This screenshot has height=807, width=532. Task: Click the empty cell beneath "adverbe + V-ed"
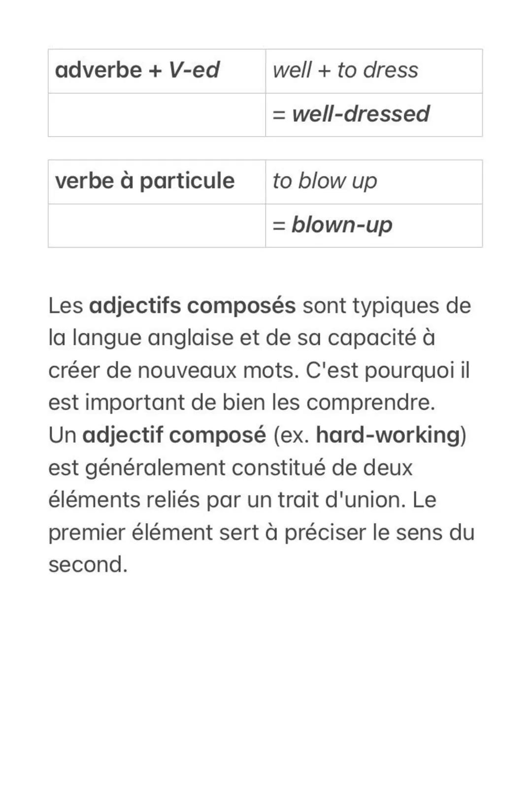pyautogui.click(x=157, y=114)
